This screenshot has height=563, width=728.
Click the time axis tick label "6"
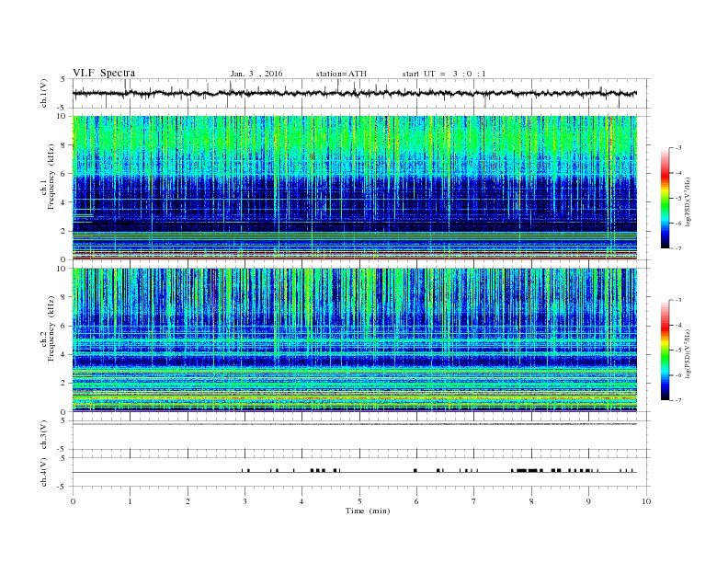[416, 501]
